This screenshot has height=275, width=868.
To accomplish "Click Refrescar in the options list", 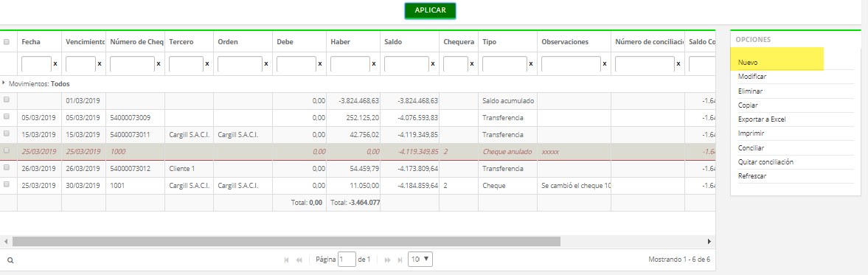I will tap(751, 176).
